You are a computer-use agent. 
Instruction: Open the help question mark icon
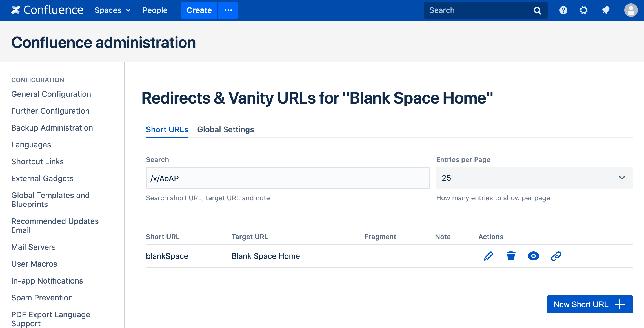(563, 10)
